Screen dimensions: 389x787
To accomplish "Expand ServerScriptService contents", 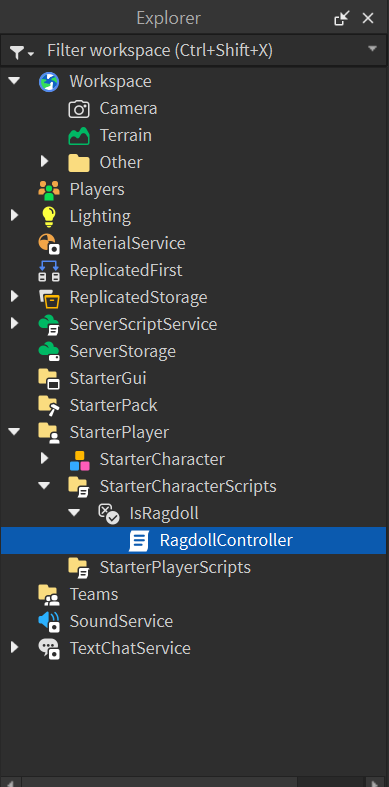I will pyautogui.click(x=15, y=324).
